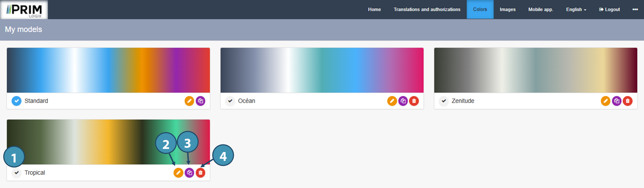Duplicate the Standard color model
Screen dimensions: 644x188
pos(200,101)
